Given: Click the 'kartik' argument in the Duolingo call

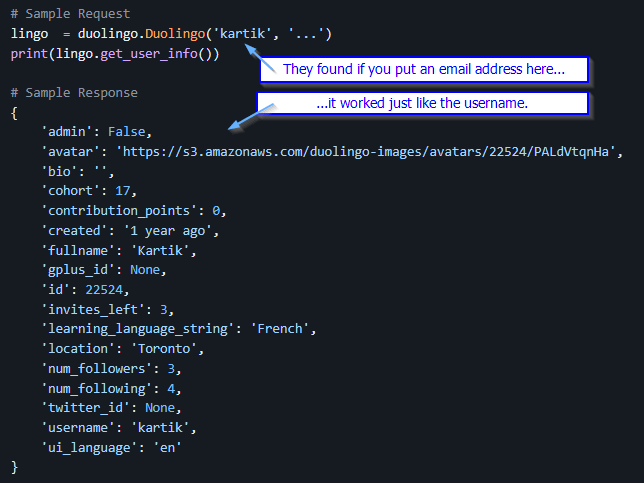Looking at the screenshot, I should click(247, 34).
